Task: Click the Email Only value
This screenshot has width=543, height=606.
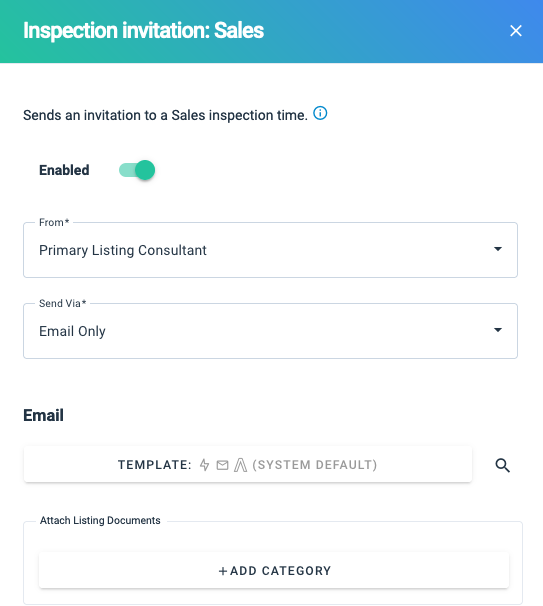Action: [72, 331]
